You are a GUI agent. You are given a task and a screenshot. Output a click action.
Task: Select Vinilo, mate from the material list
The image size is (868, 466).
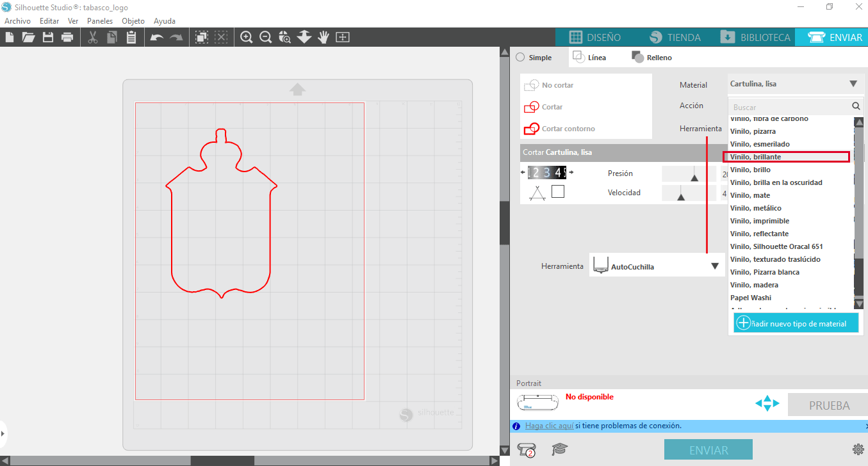pyautogui.click(x=791, y=195)
